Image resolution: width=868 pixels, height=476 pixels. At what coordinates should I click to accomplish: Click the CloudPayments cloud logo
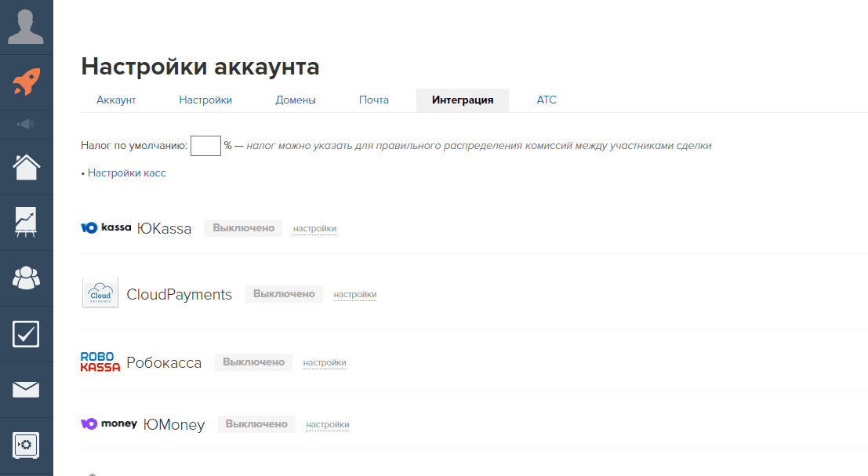point(100,293)
